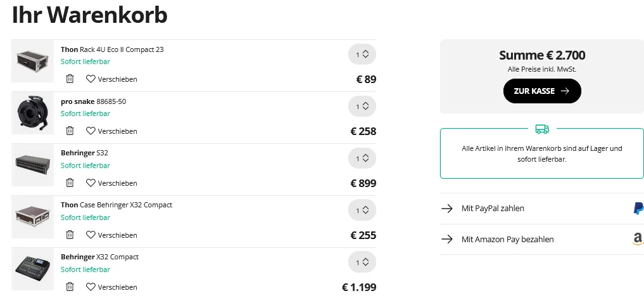Open quantity selector for Thon Rack 4U

[x=362, y=55]
